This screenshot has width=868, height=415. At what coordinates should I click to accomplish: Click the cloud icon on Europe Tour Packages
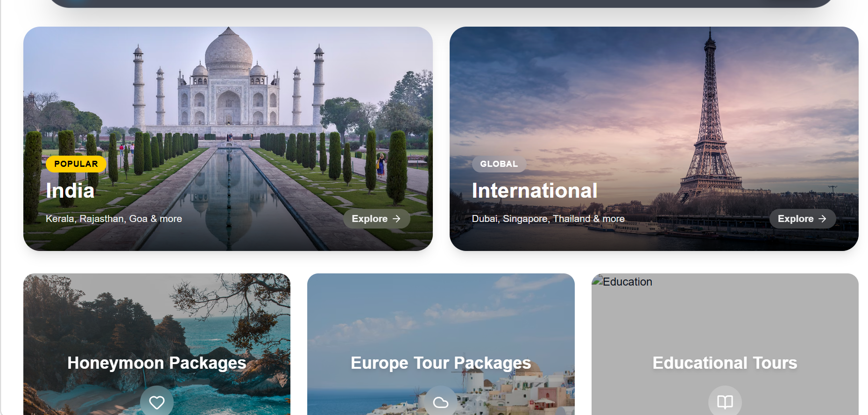point(440,402)
